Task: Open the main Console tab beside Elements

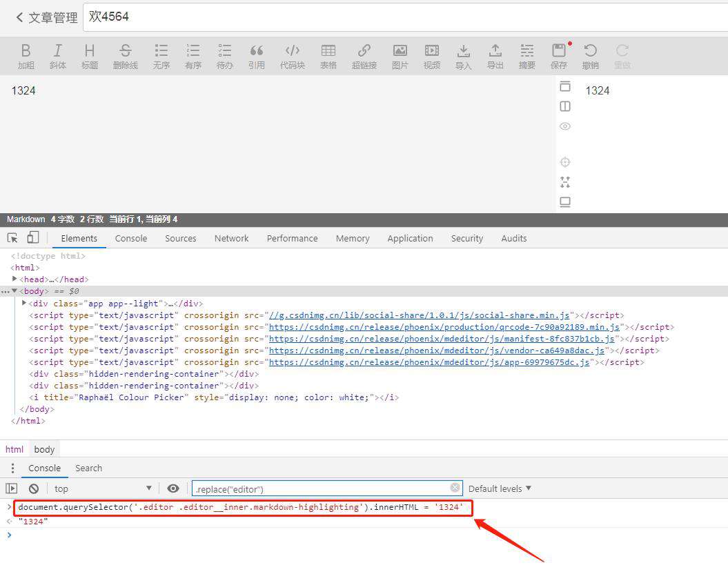Action: (x=131, y=238)
